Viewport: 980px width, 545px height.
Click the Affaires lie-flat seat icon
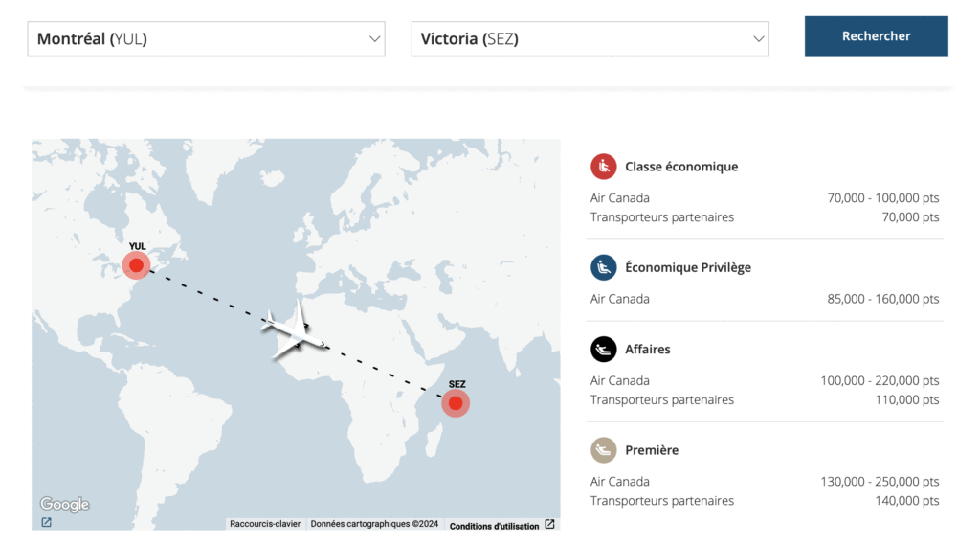(603, 350)
